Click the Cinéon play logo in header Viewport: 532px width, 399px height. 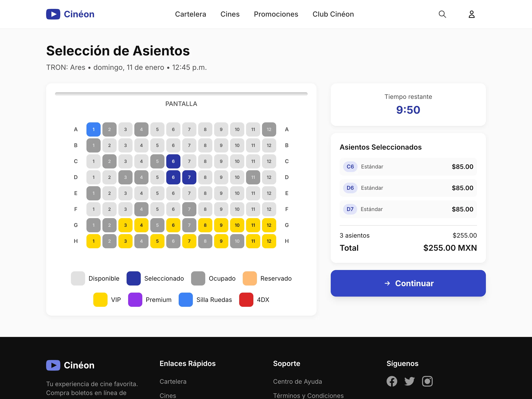click(53, 14)
